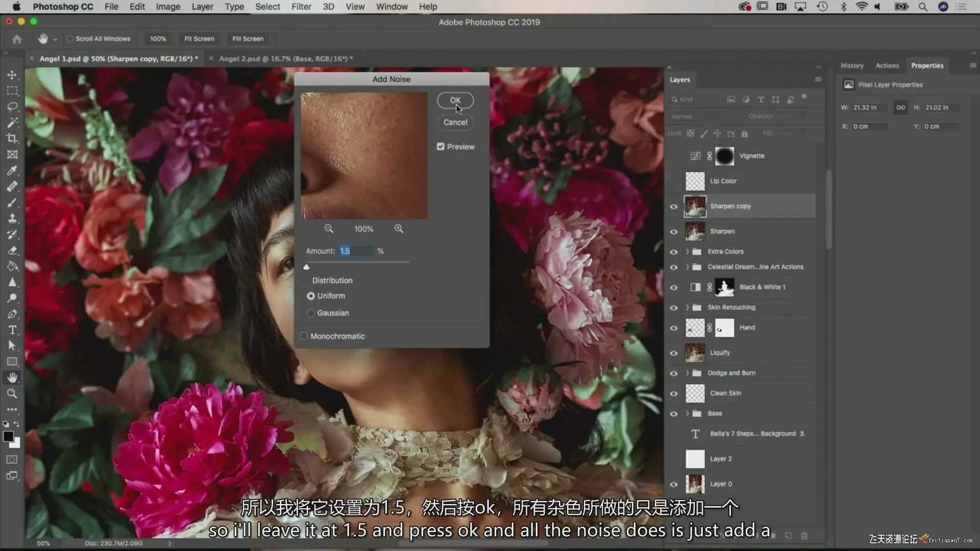Click the home icon in options bar
The image size is (980, 551).
coord(17,39)
